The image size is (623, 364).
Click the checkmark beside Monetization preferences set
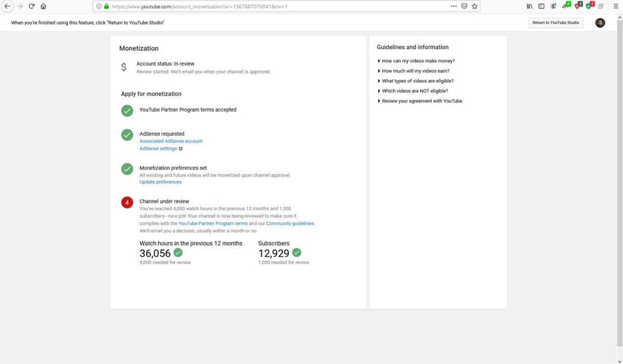pyautogui.click(x=127, y=169)
